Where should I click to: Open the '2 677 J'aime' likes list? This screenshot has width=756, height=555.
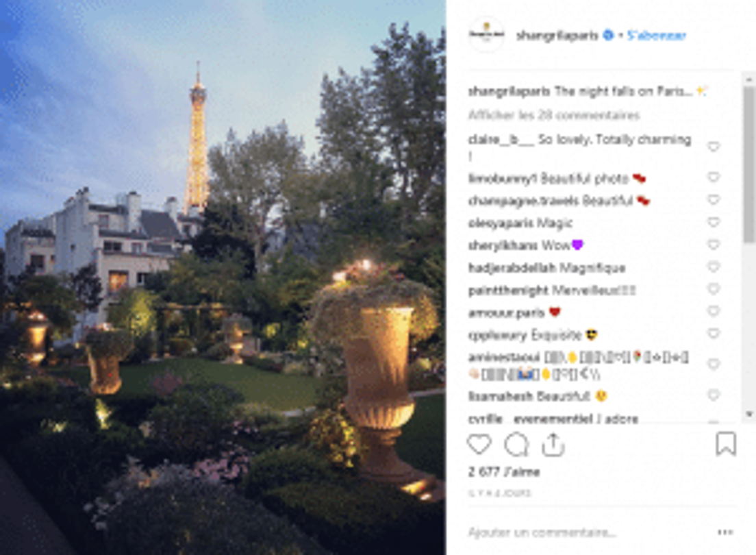tap(504, 471)
